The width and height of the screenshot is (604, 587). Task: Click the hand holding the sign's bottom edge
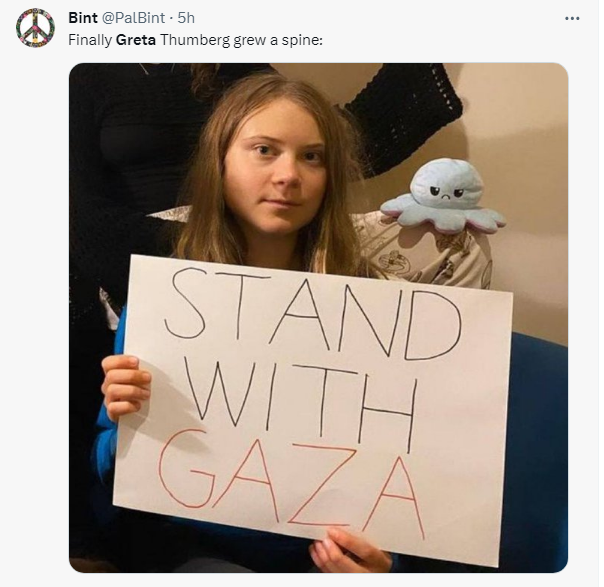tap(349, 550)
